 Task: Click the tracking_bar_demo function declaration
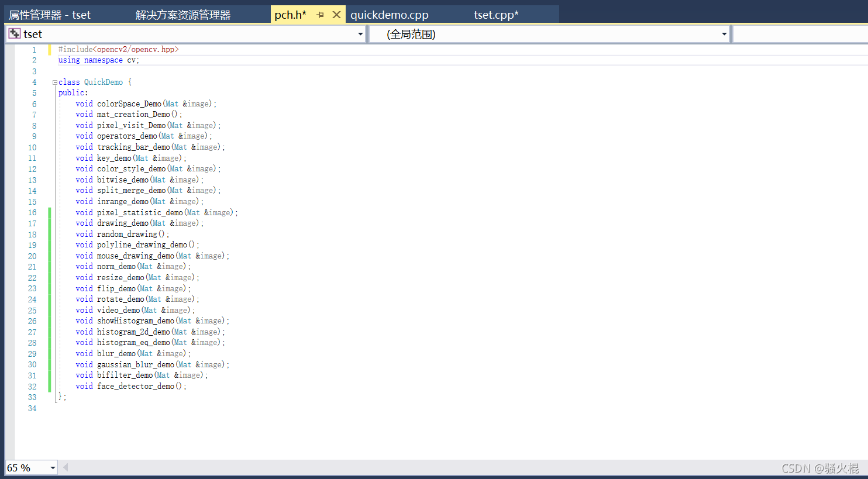(150, 147)
